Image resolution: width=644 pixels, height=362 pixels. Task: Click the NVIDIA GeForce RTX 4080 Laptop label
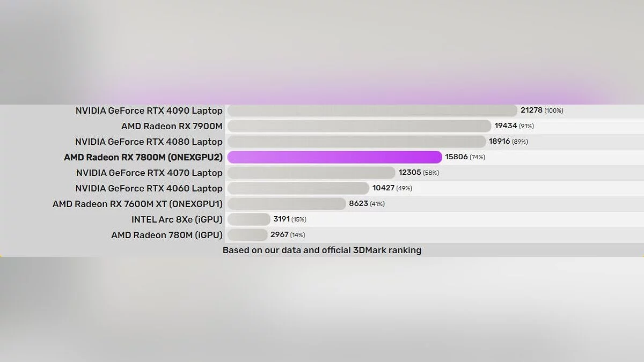point(149,142)
